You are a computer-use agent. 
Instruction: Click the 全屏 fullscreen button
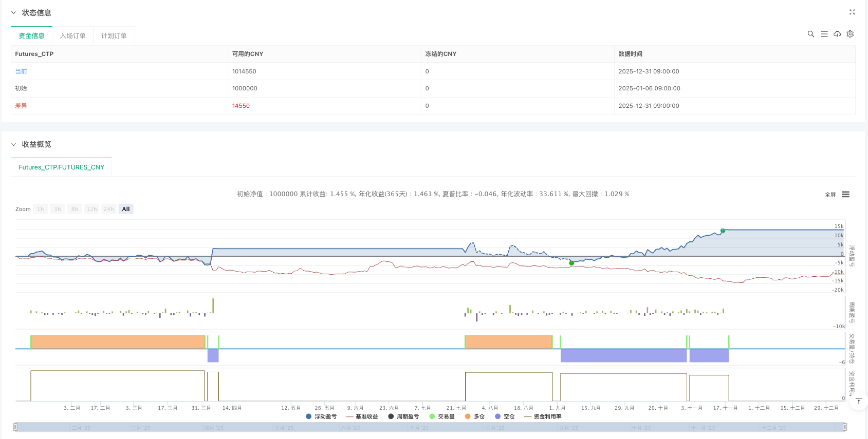tap(830, 195)
